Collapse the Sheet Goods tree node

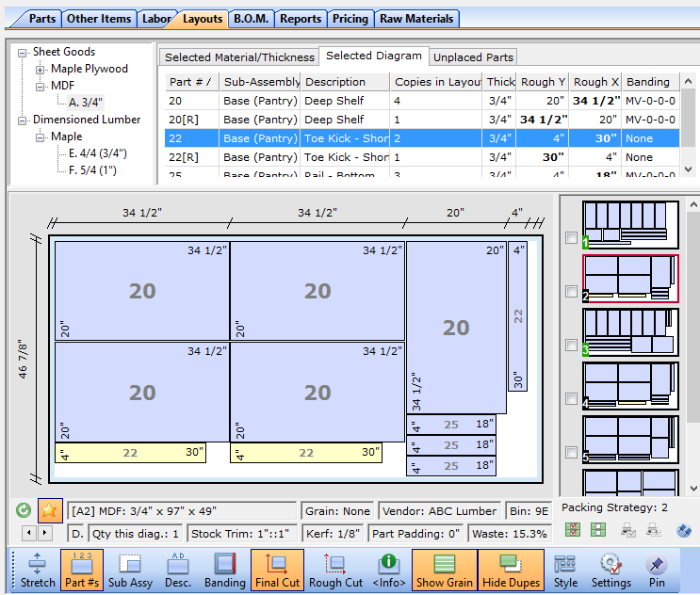(x=22, y=53)
